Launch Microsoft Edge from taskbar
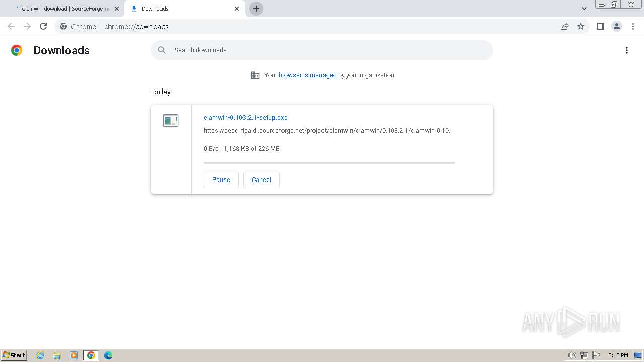This screenshot has width=644, height=362. pos(108,355)
